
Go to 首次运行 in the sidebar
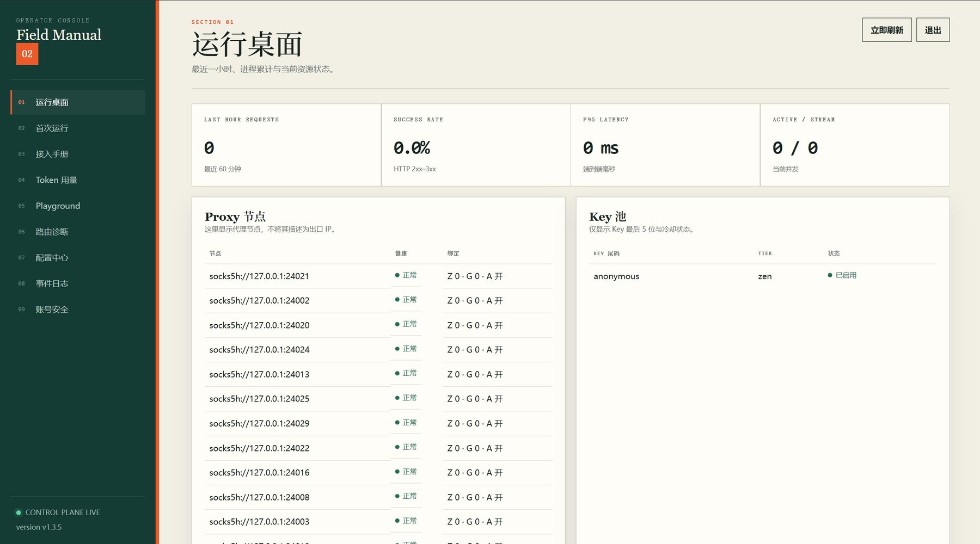78,128
